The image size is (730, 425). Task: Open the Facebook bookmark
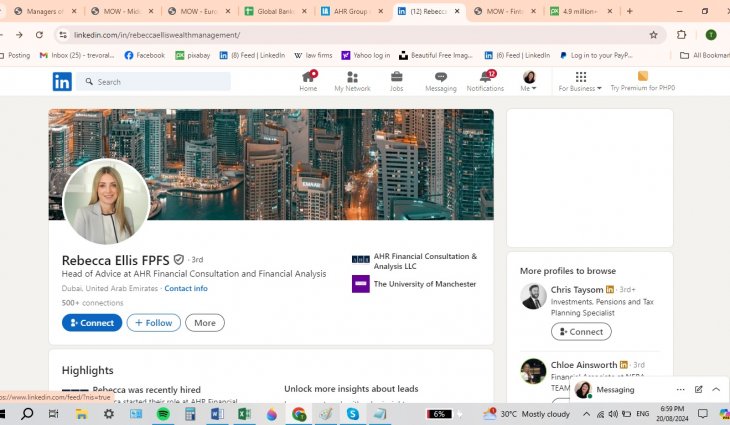pos(145,55)
